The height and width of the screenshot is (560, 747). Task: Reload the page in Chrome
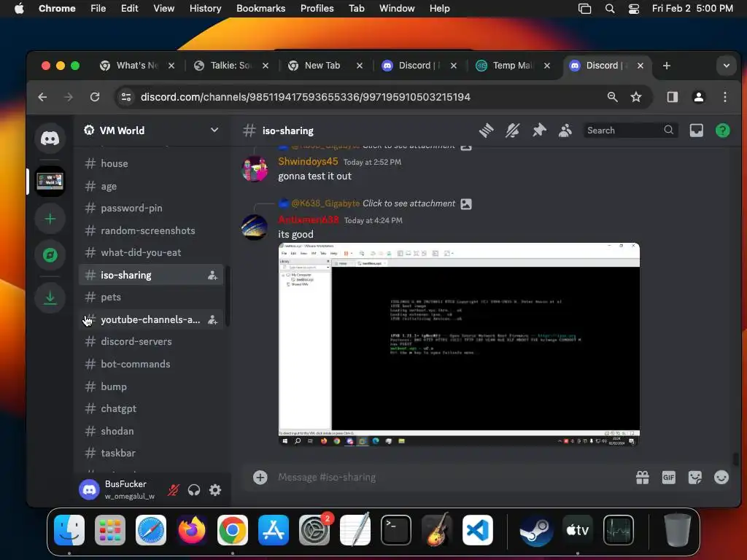[95, 97]
